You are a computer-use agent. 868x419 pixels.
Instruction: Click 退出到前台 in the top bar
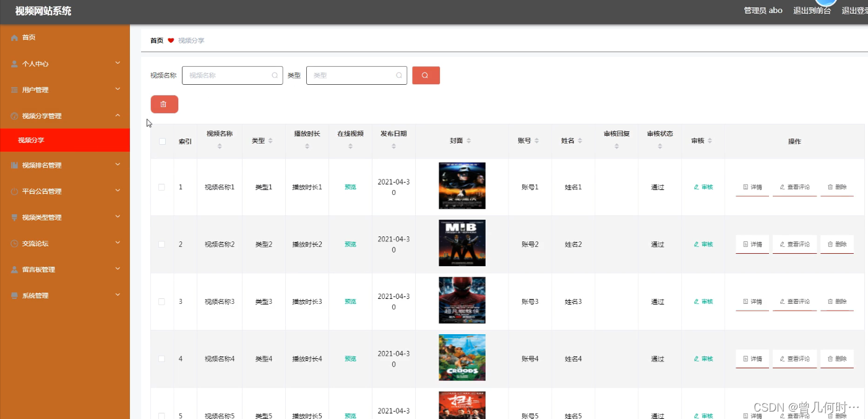click(812, 10)
